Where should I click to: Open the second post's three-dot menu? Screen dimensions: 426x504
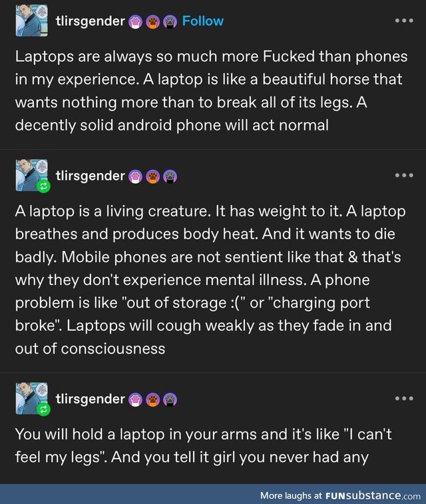pos(404,175)
